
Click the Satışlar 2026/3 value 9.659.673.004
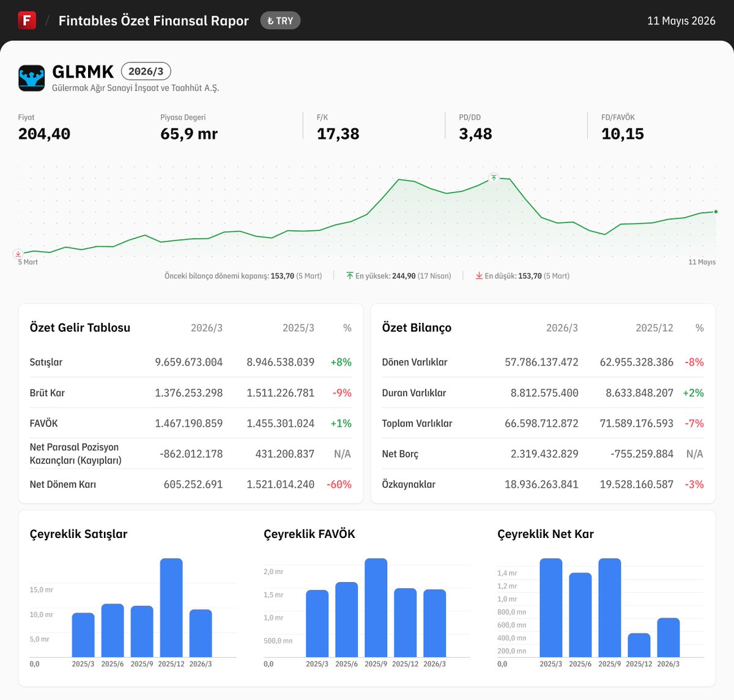pyautogui.click(x=188, y=362)
